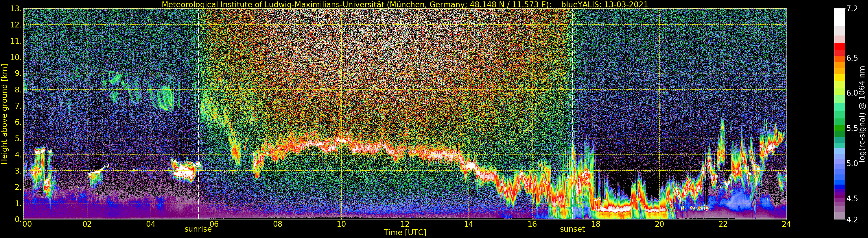Click the white dashed sunrise marker line
Viewport: 868px width, 238px height.
198,114
